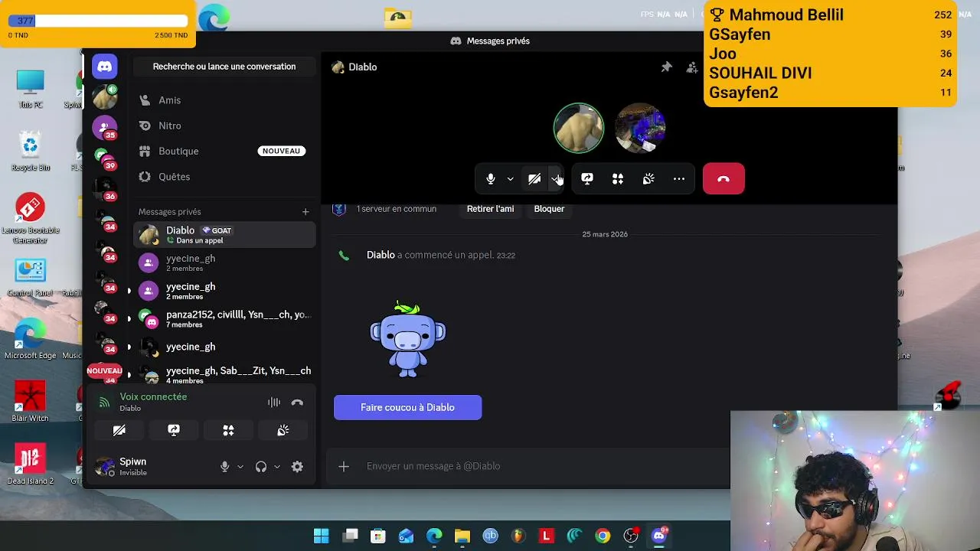980x551 pixels.
Task: Click the plus icon to create a DM
Action: [305, 212]
